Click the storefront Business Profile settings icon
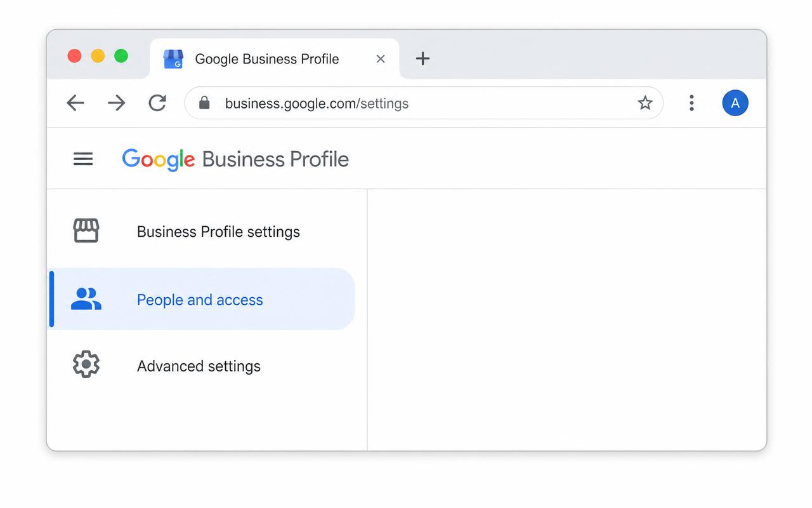This screenshot has height=508, width=812. [x=86, y=231]
